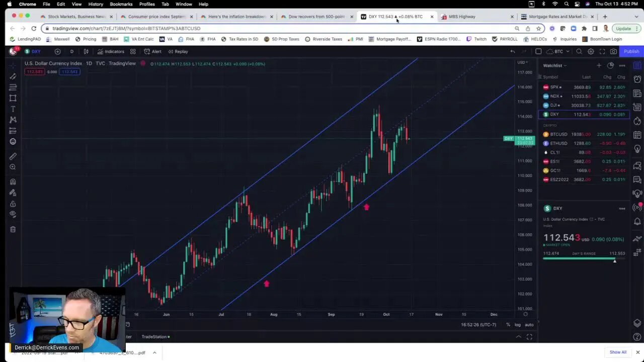Click Show All downloads button
Viewport: 644px width, 362px height.
618,352
